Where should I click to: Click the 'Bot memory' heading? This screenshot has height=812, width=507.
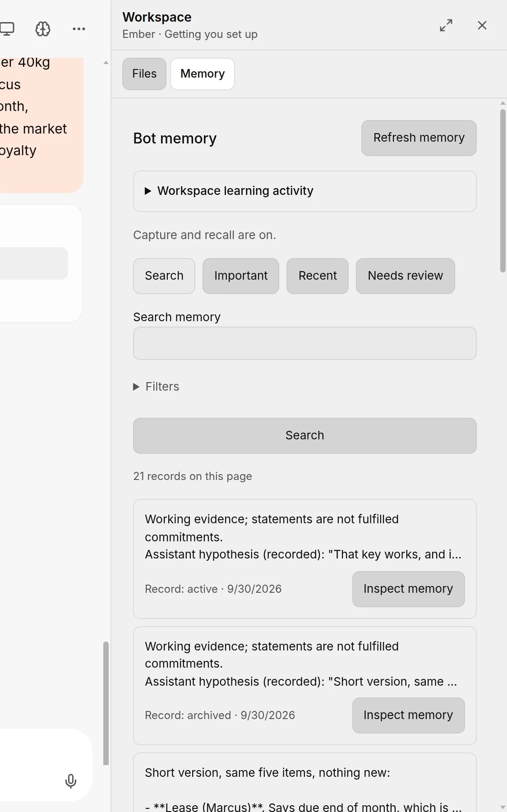pos(175,138)
